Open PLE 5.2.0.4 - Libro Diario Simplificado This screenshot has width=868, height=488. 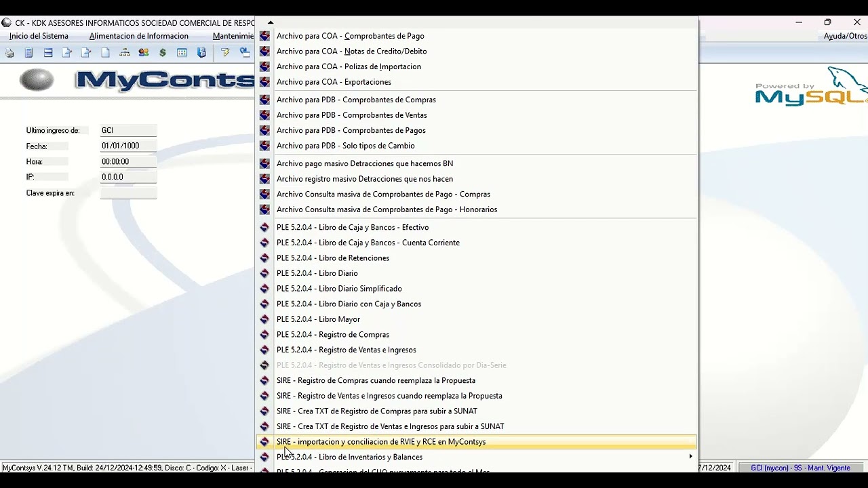(x=477, y=289)
